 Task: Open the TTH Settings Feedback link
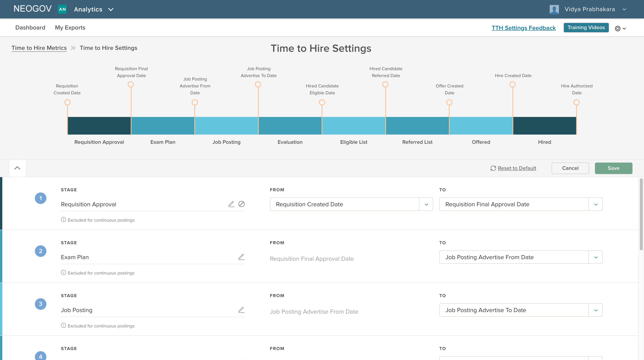[x=523, y=28]
